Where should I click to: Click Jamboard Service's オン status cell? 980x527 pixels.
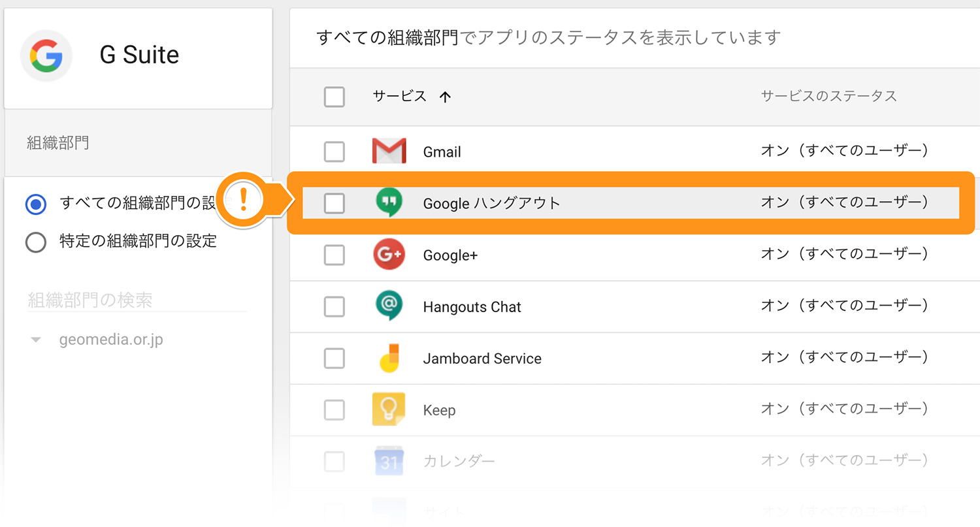844,358
